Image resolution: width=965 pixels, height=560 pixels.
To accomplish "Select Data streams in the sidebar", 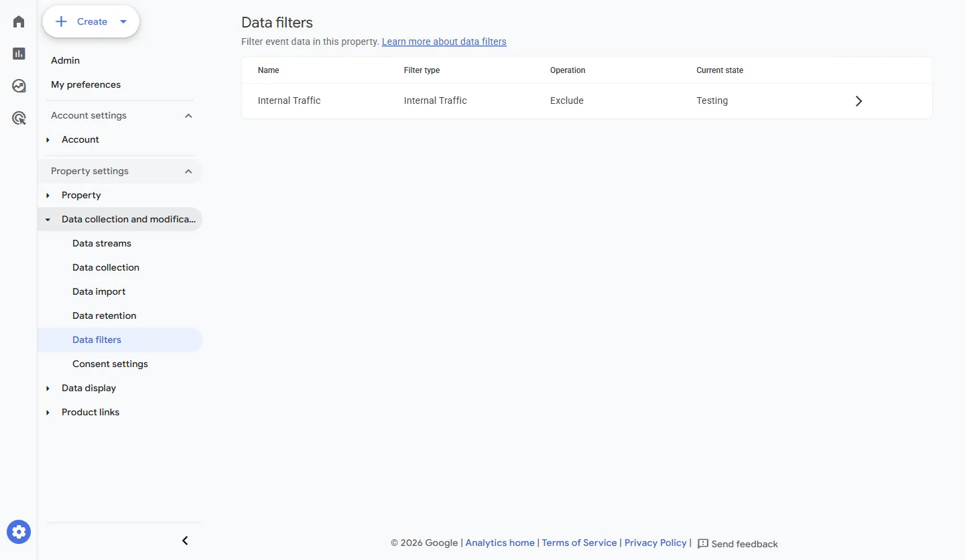I will (102, 243).
